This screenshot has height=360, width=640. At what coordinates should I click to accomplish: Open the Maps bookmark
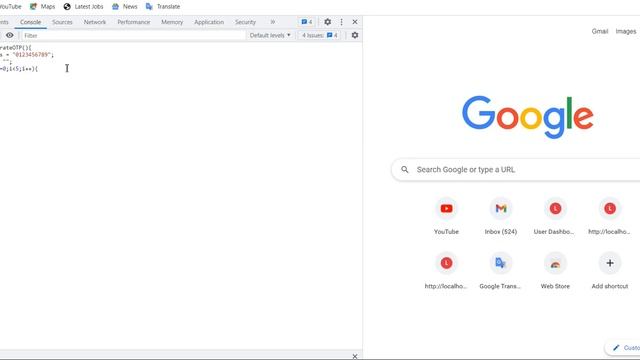pyautogui.click(x=42, y=7)
